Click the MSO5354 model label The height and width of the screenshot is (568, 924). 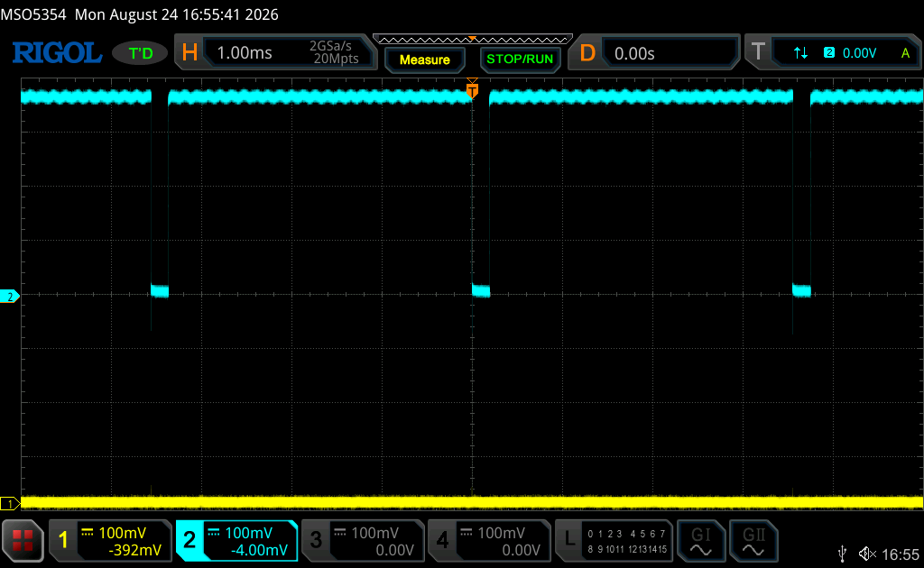click(x=33, y=14)
